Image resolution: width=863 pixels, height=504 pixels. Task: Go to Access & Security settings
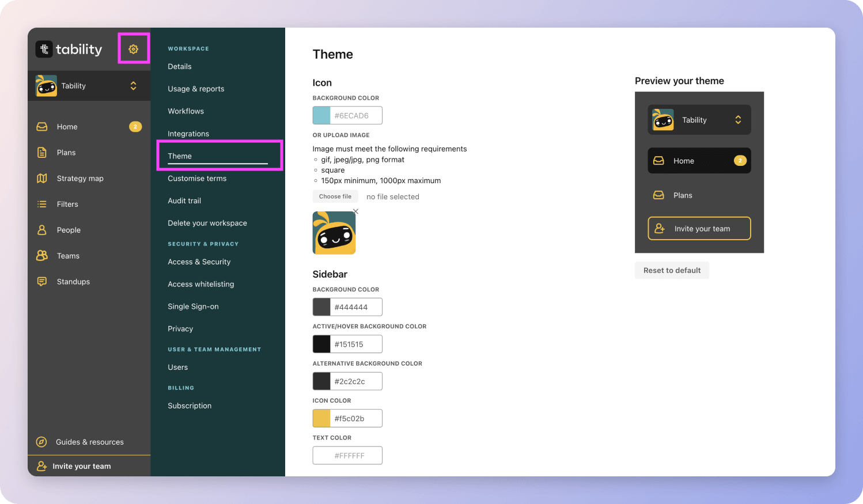click(199, 262)
